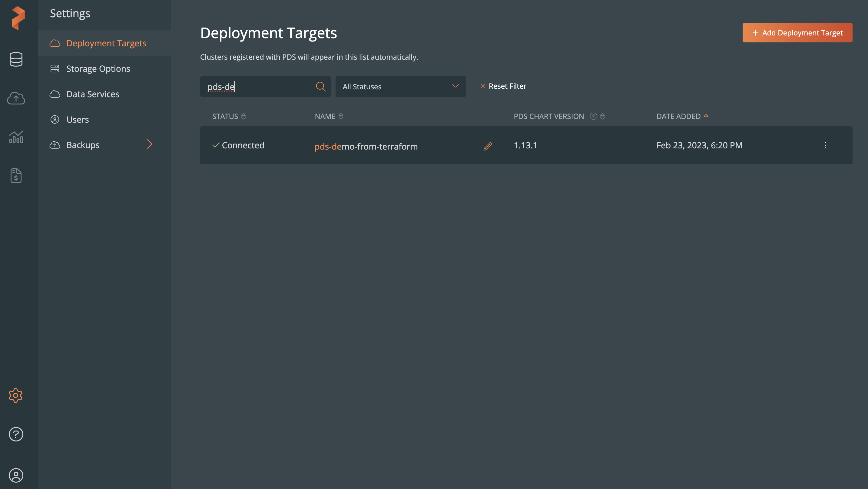Click the Backups sidebar icon

tap(55, 145)
